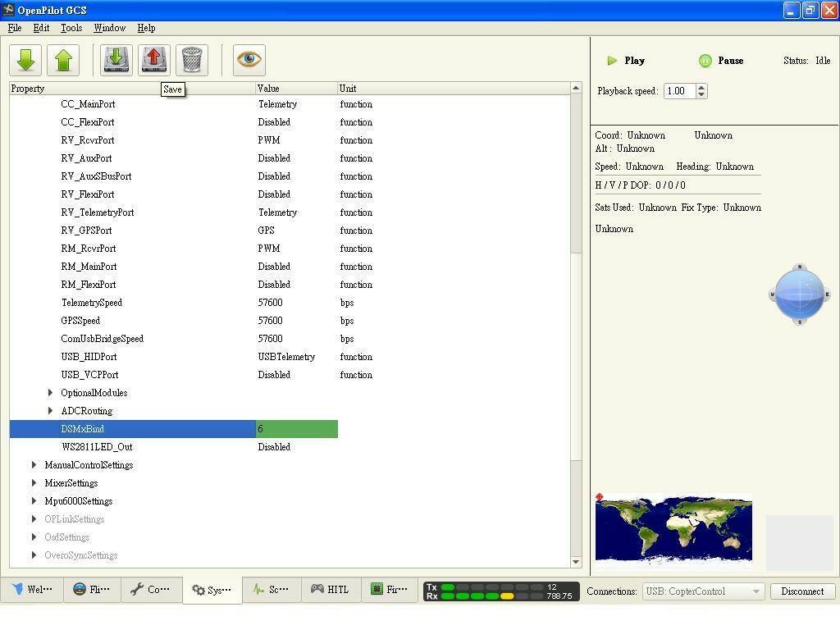Toggle the eye view options icon

click(249, 60)
